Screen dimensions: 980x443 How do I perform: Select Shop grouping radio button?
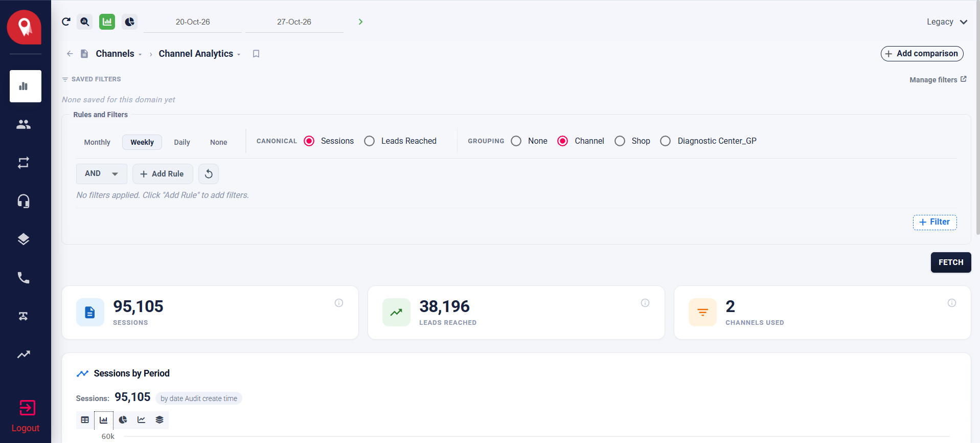(620, 141)
